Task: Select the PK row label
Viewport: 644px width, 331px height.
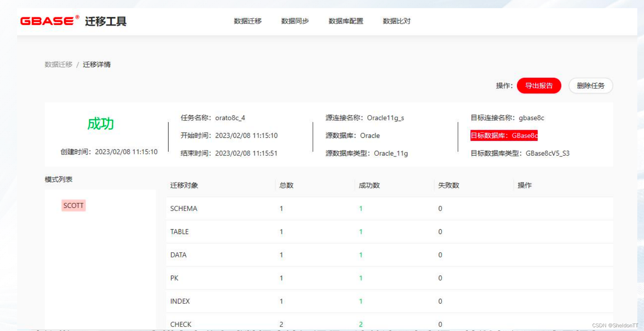Action: 174,278
